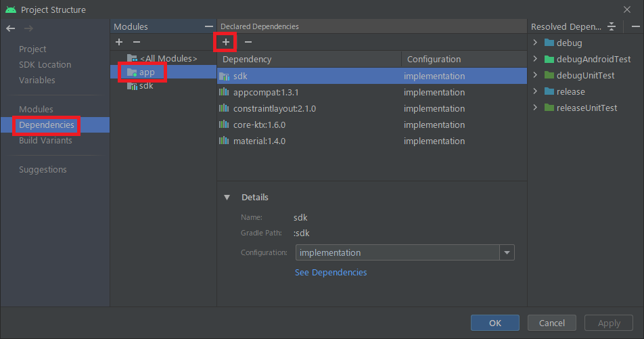The width and height of the screenshot is (644, 339).
Task: Remove selected module with minus
Action: [x=137, y=42]
